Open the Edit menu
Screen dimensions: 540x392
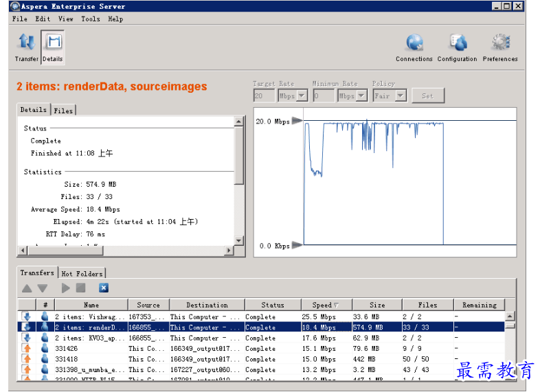(x=43, y=19)
